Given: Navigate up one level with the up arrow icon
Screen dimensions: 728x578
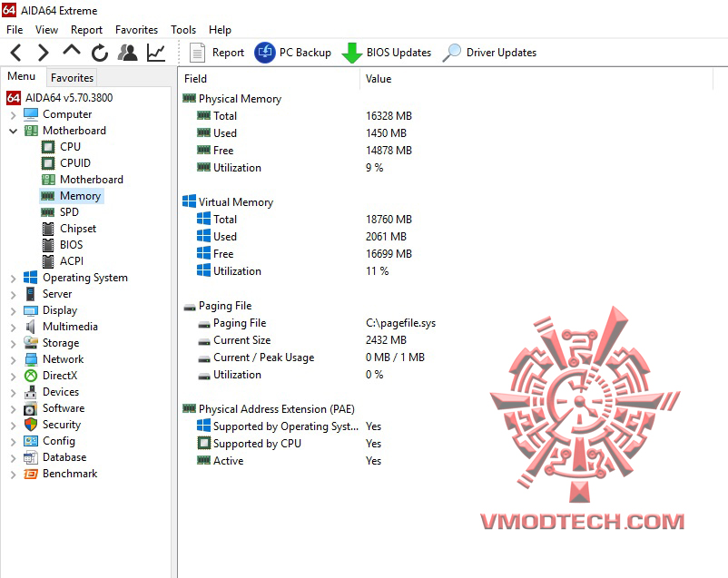Looking at the screenshot, I should click(x=72, y=51).
